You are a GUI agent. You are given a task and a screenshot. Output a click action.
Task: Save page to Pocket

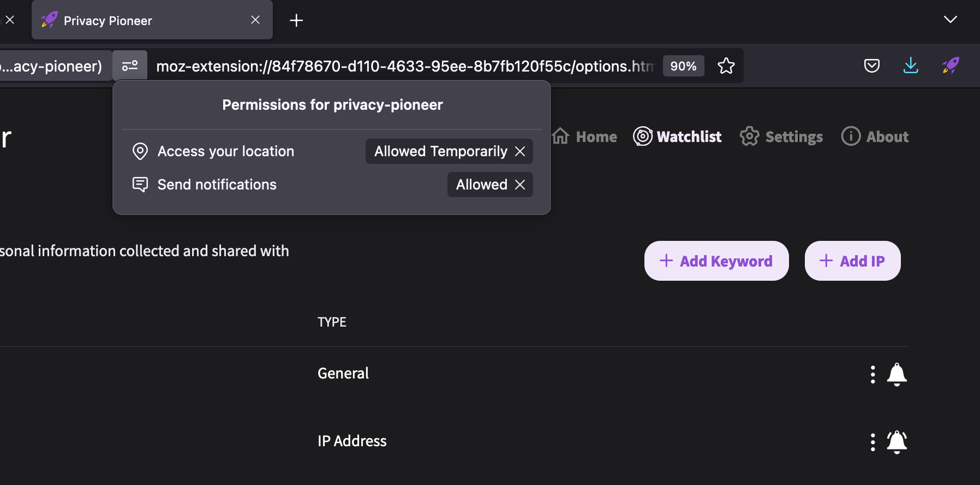[x=872, y=66]
